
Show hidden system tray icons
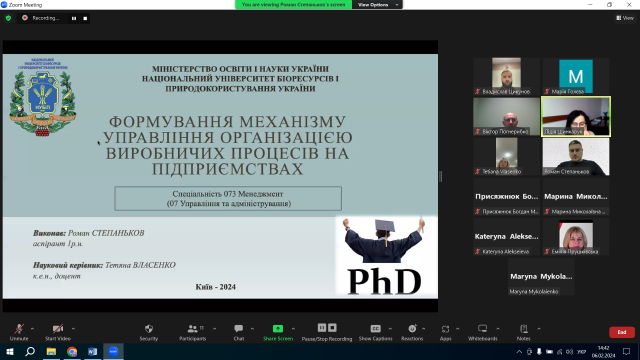(x=519, y=351)
